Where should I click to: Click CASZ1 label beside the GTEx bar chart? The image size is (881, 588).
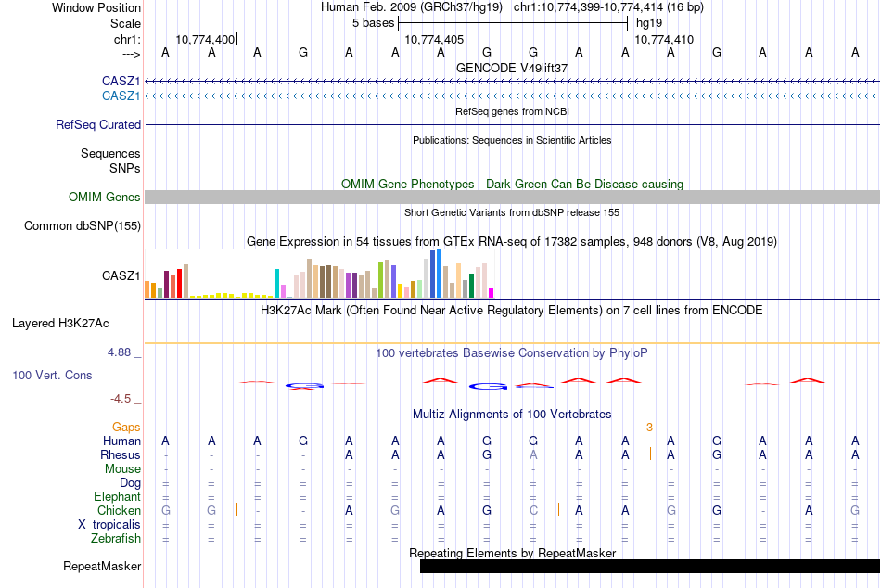121,275
